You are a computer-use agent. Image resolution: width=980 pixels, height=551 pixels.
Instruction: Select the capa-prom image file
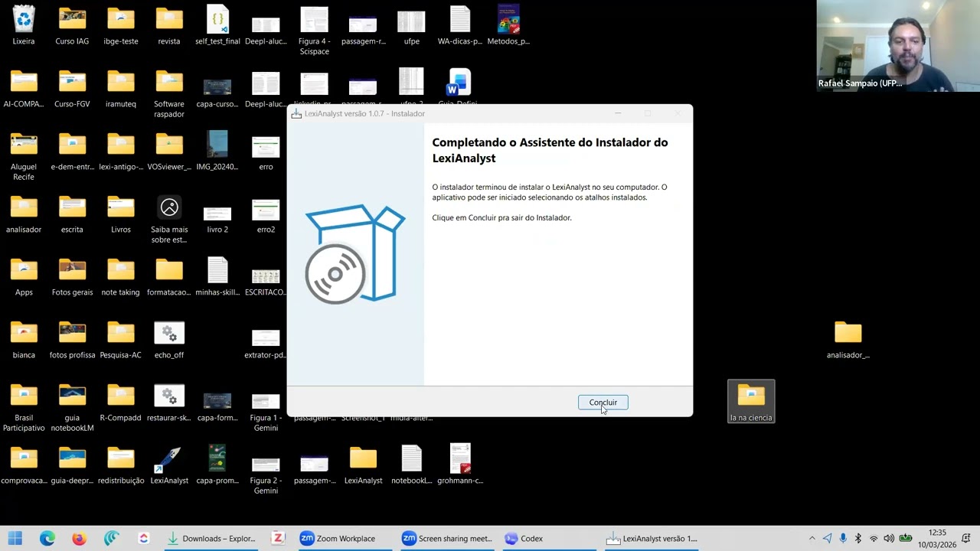[217, 465]
